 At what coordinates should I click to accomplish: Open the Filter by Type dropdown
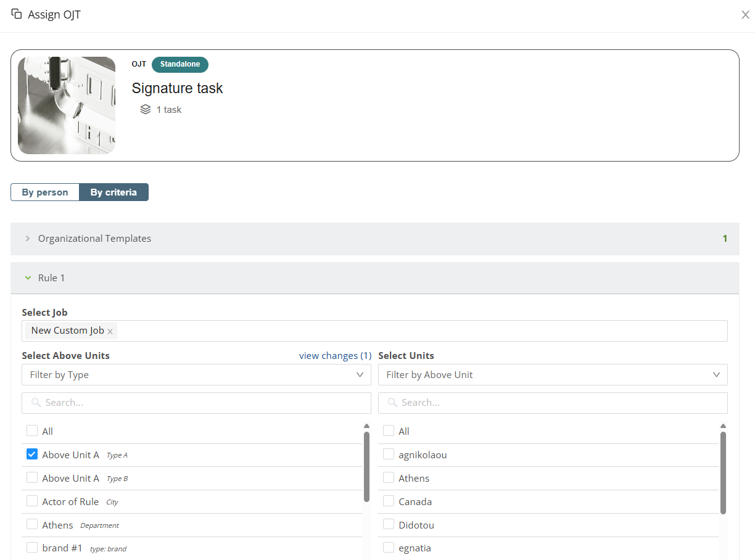coord(196,375)
